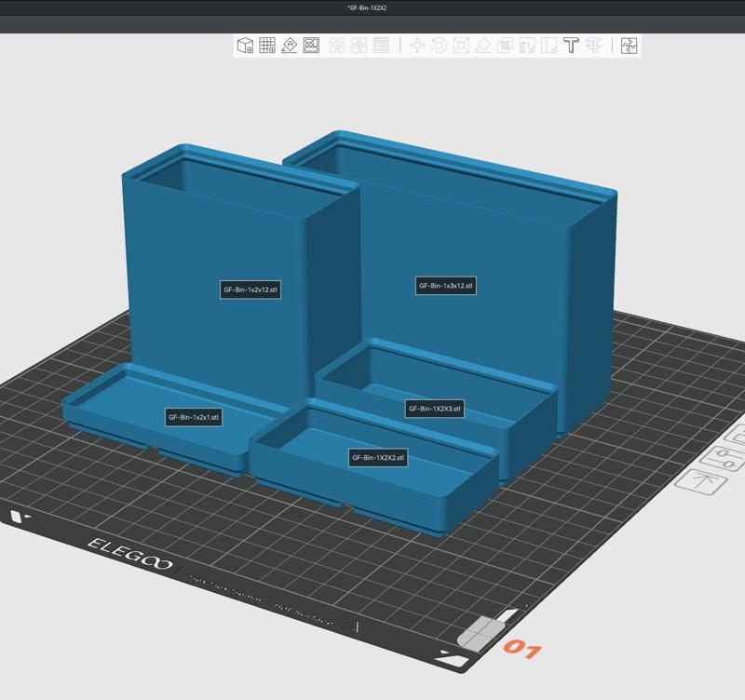
Task: Click the GF-Bin-1X2X2.stl label
Action: pos(378,458)
